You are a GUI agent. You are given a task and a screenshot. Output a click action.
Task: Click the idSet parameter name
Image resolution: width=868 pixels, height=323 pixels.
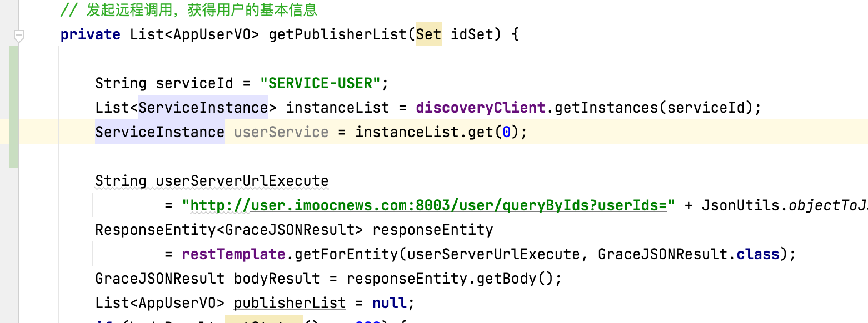(472, 34)
